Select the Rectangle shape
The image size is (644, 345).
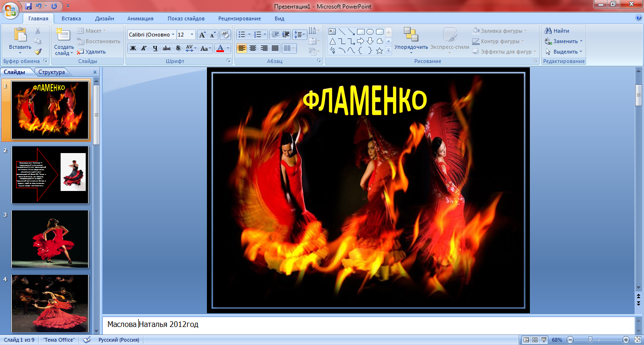361,32
